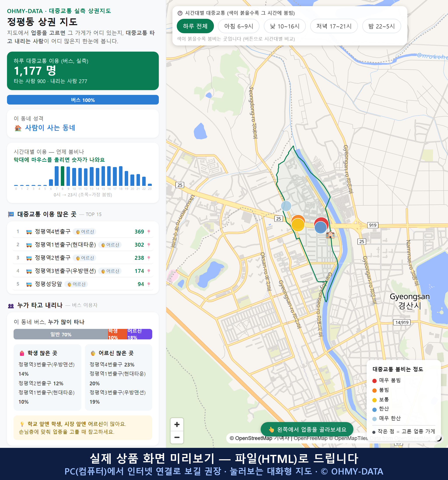Viewport: 448px width, 480px height.
Task: Click the map pin next to 174
Action: click(x=149, y=271)
